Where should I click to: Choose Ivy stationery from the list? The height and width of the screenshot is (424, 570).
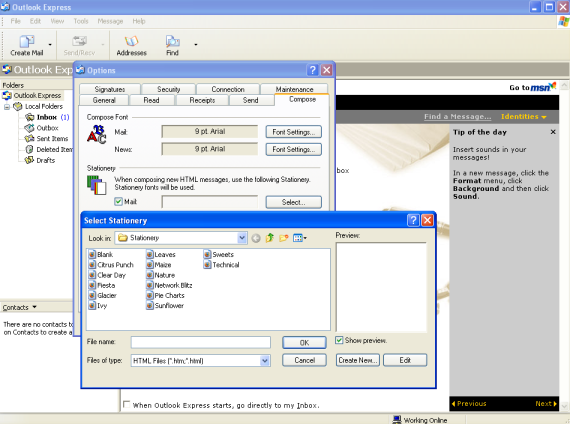[98, 306]
